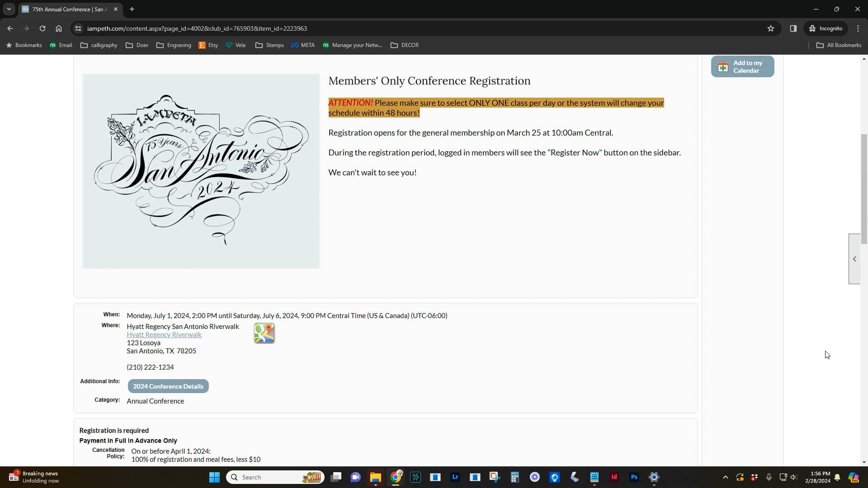Open the Chrome three-dot menu
The image size is (868, 488).
pos(858,28)
